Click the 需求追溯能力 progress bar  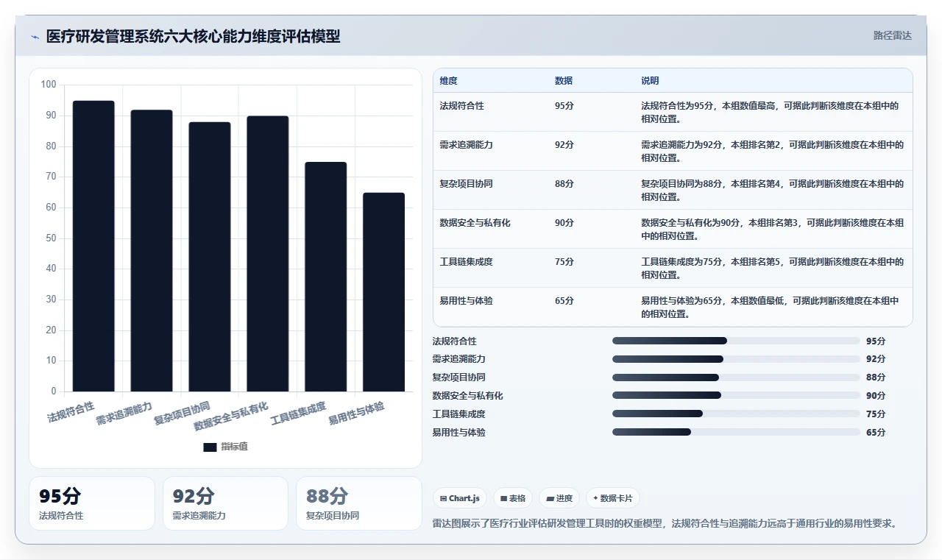click(x=736, y=359)
